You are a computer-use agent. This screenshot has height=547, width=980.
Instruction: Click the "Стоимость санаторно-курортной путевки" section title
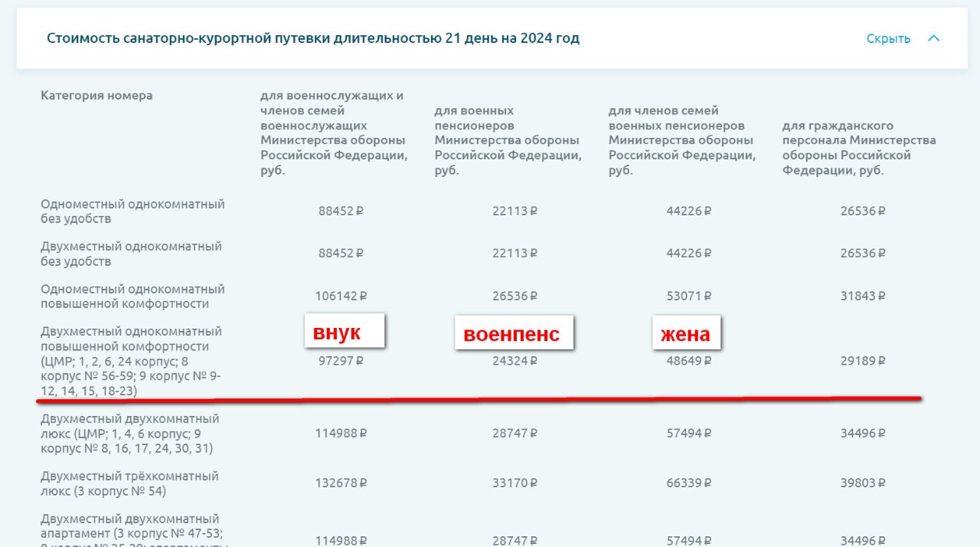pos(312,38)
